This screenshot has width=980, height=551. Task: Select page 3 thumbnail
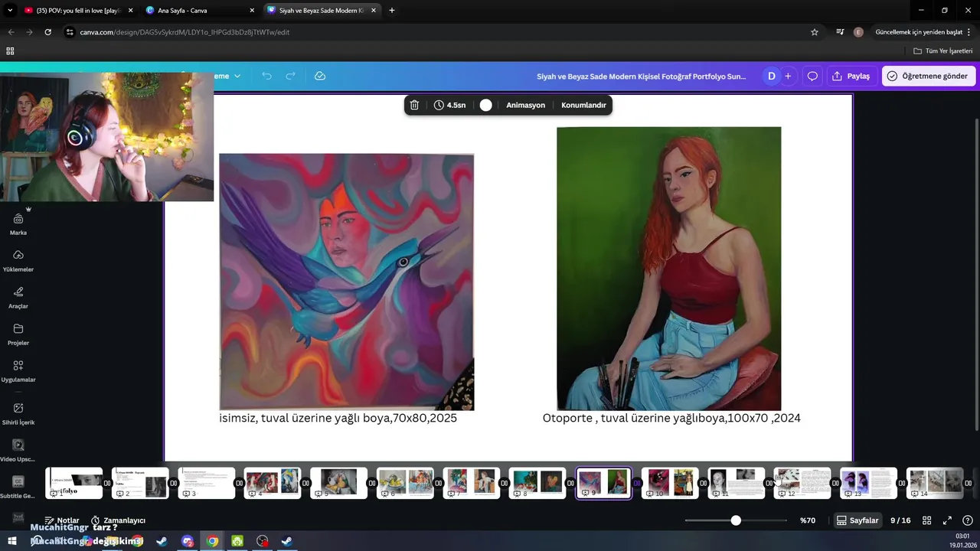coord(207,483)
